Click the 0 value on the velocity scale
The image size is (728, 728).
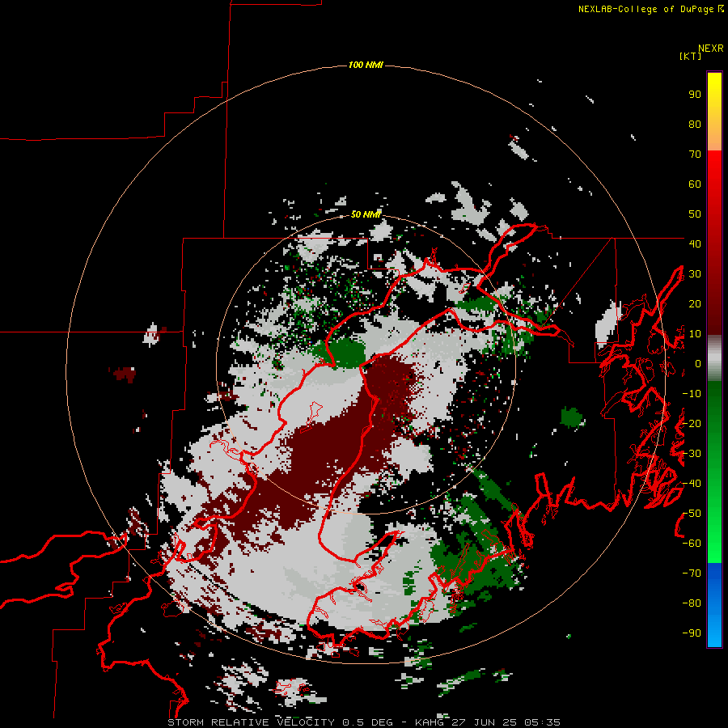[698, 364]
